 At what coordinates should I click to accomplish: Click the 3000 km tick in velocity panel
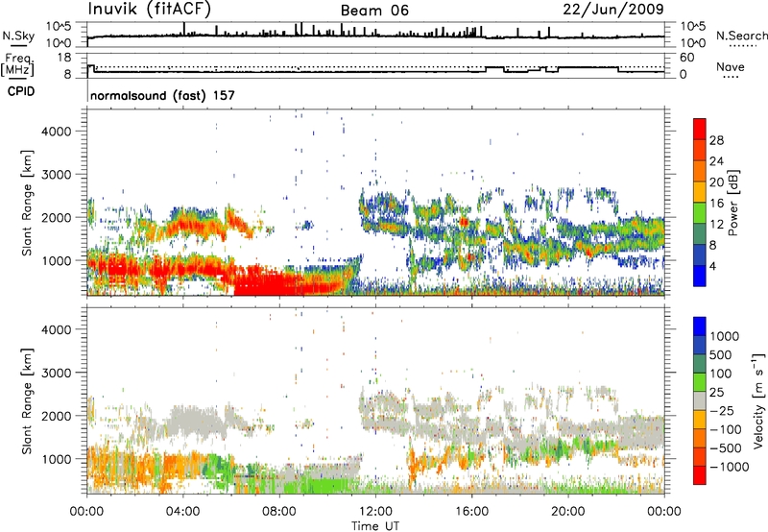pyautogui.click(x=57, y=373)
